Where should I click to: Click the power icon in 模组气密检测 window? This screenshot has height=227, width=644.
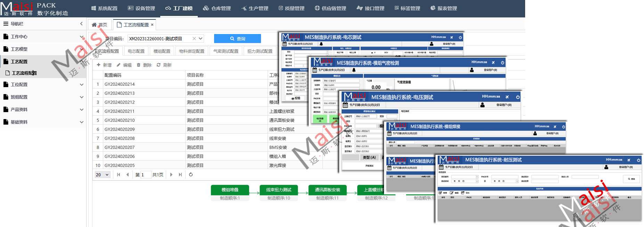coord(502,62)
